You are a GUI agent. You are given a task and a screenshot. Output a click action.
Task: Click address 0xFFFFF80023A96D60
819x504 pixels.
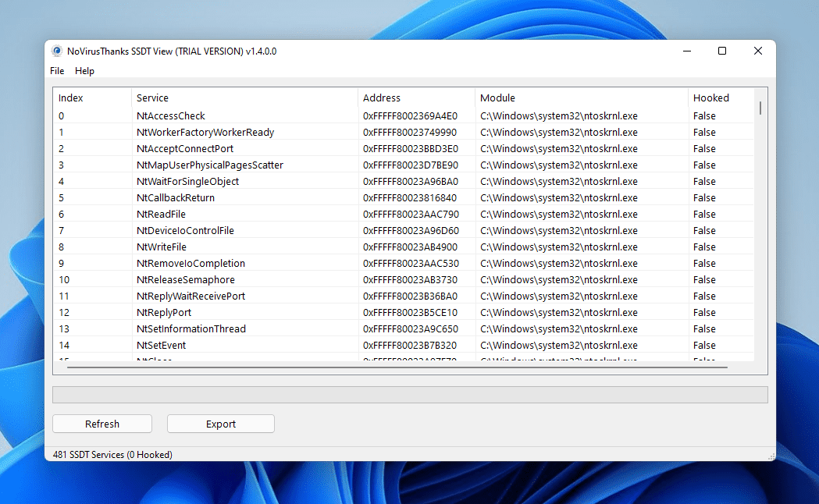tap(410, 231)
